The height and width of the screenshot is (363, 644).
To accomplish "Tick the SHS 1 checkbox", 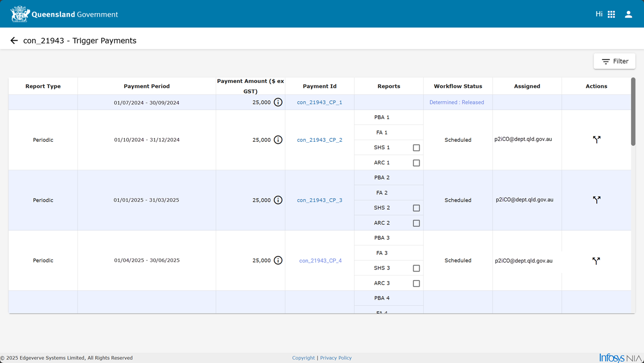I will pos(416,148).
